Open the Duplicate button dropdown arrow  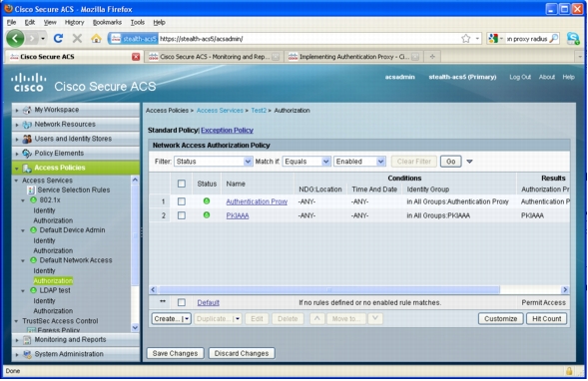(x=238, y=319)
